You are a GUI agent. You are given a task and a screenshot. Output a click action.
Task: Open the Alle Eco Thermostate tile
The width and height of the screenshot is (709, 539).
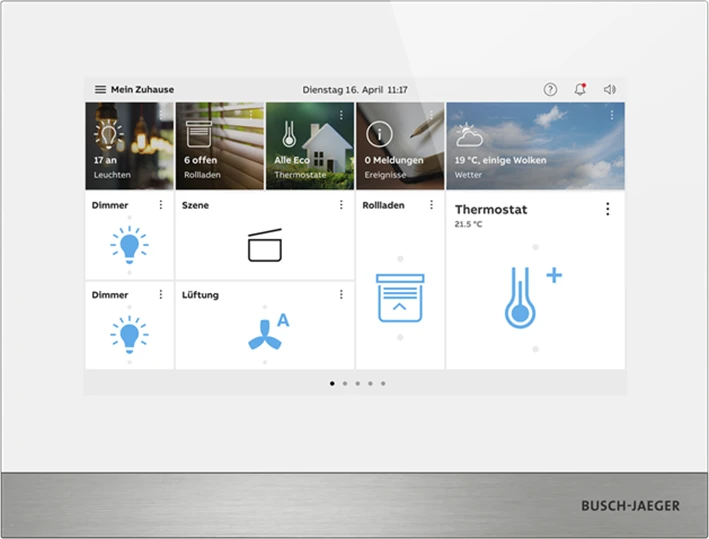pos(310,146)
